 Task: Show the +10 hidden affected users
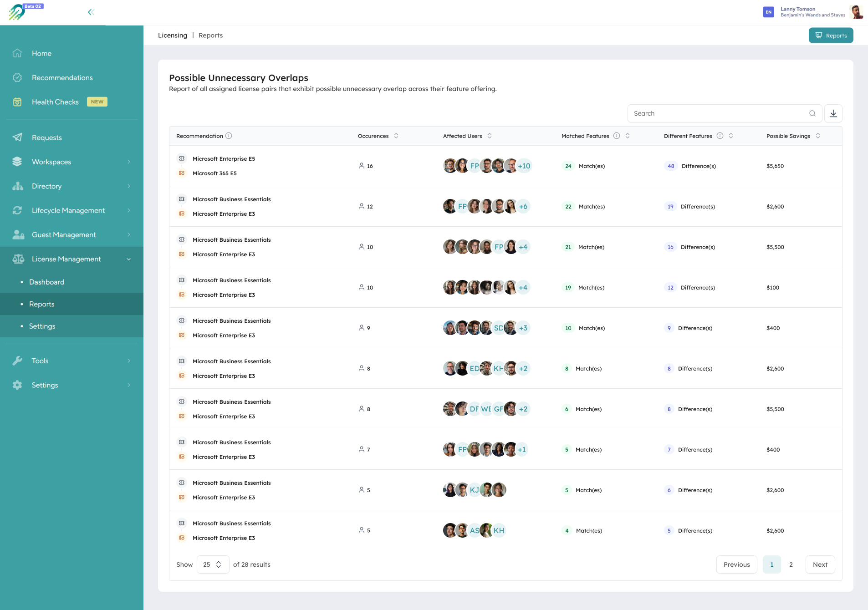tap(524, 166)
